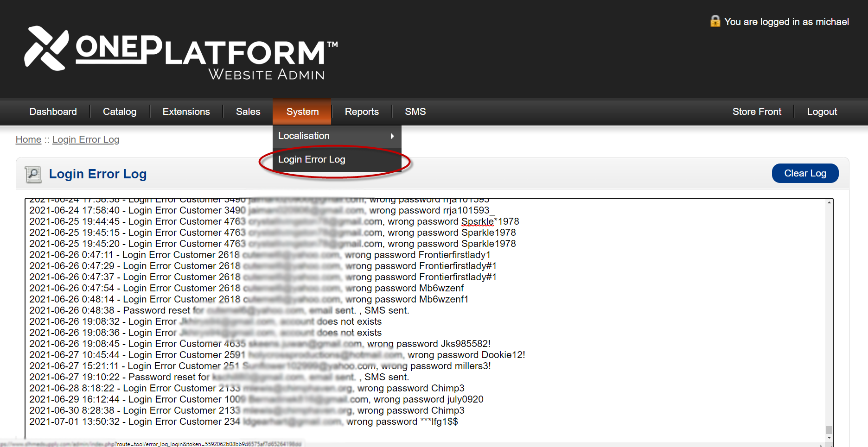Open the System menu
Image resolution: width=868 pixels, height=447 pixels.
click(302, 112)
